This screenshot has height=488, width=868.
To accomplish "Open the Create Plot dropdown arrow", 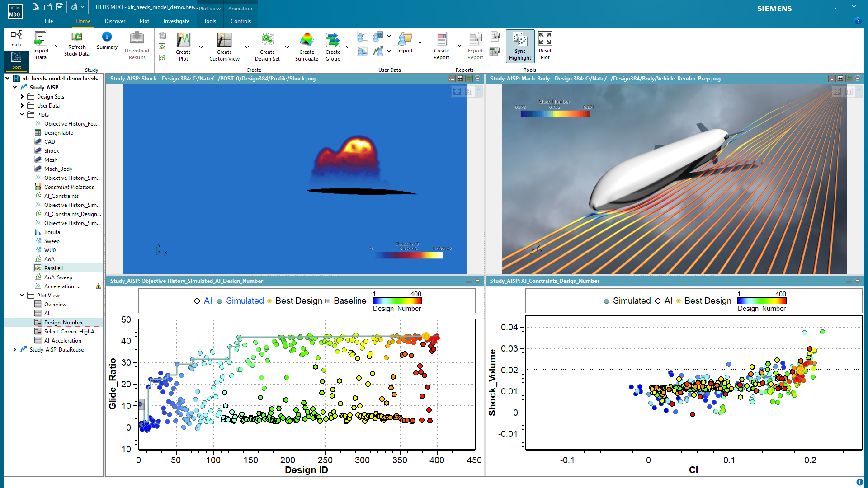I will point(201,47).
